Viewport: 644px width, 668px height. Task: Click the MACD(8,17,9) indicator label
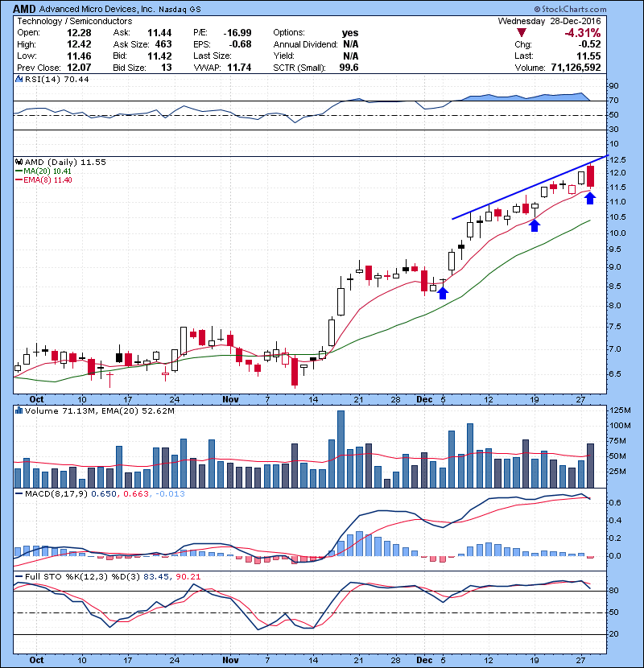(x=56, y=494)
